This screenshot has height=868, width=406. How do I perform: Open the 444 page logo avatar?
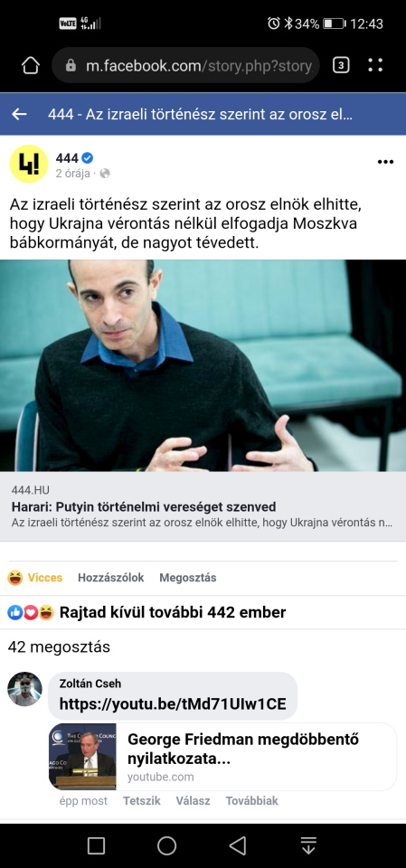[29, 164]
